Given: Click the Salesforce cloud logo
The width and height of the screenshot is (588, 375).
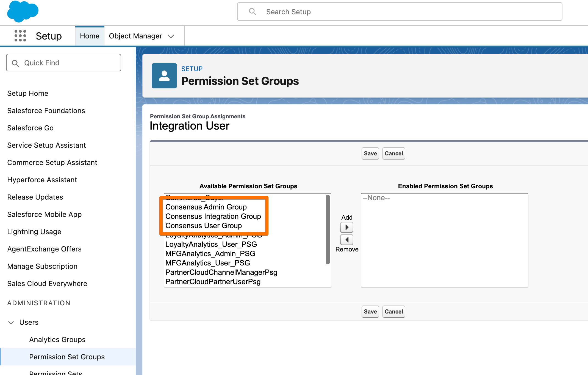Looking at the screenshot, I should click(23, 11).
